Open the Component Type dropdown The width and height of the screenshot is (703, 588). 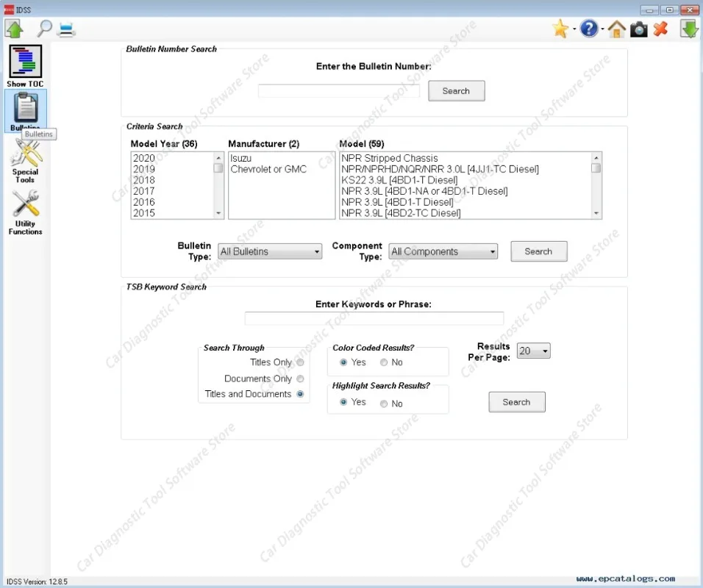[443, 251]
